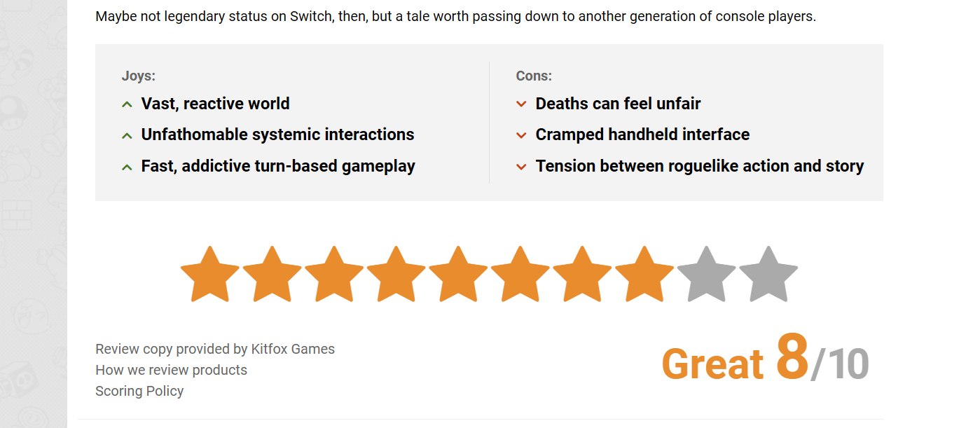
Task: Click the eighth orange rating star
Action: (644, 275)
